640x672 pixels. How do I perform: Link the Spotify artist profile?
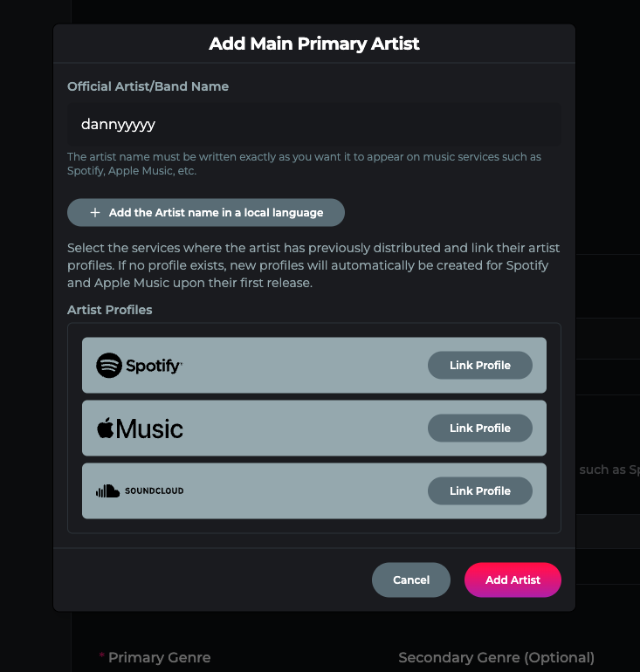point(479,366)
